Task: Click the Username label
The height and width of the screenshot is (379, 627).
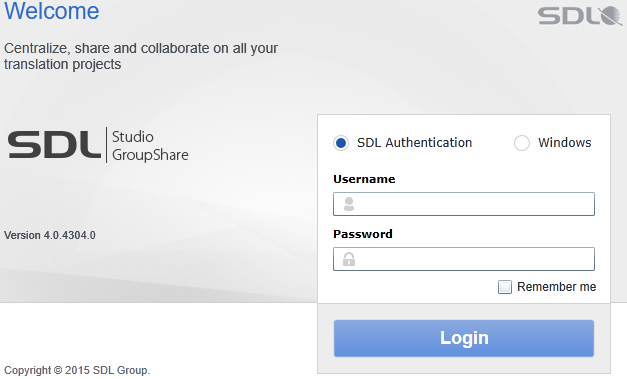Action: [364, 179]
